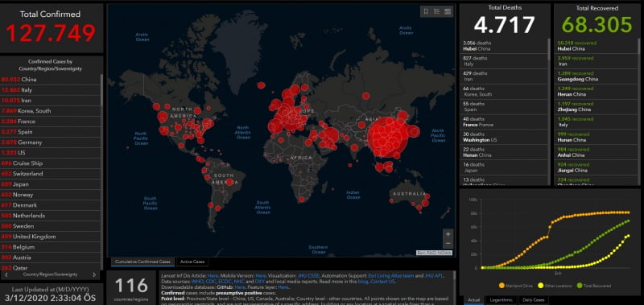Switch chart to the Logarithmic tab
Viewport: 644px width, 305px height.
coord(500,300)
